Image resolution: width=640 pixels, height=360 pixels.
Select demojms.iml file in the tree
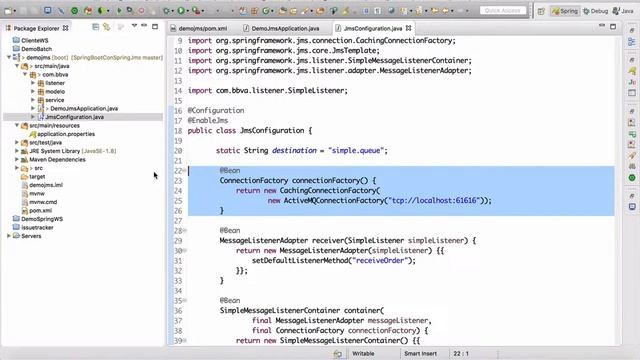[46, 185]
